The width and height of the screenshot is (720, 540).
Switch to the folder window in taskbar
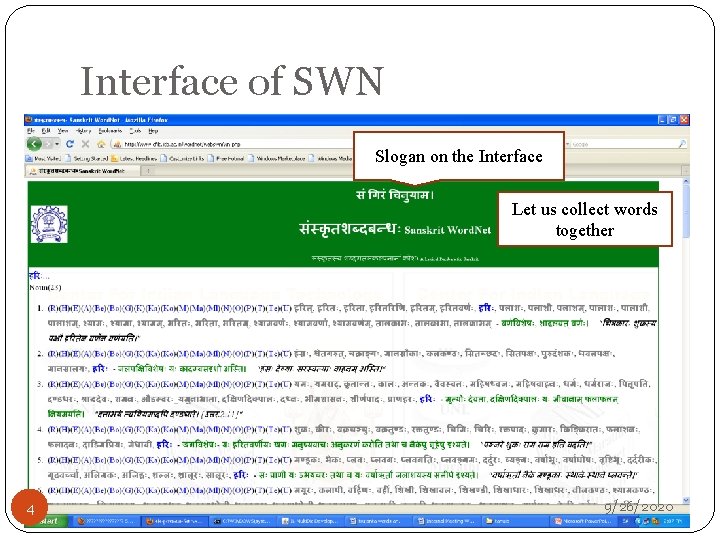(514, 521)
